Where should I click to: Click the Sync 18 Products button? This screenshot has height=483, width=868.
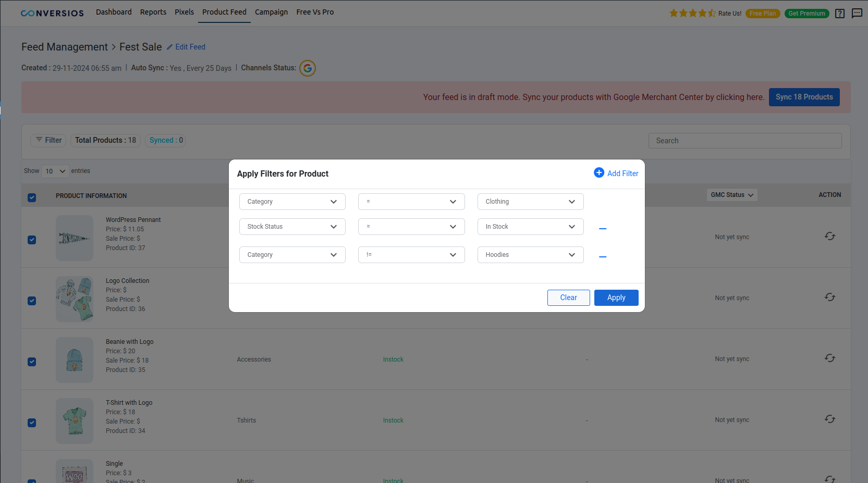(804, 97)
